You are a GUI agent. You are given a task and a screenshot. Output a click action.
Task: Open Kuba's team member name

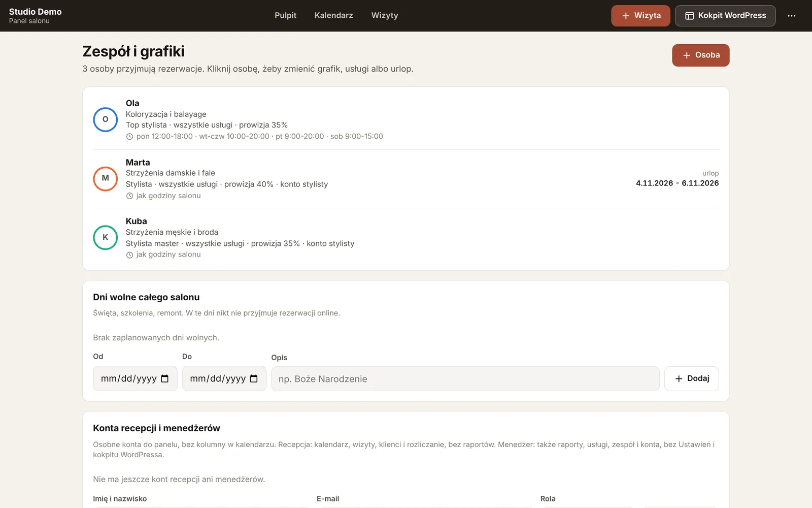[x=136, y=221]
